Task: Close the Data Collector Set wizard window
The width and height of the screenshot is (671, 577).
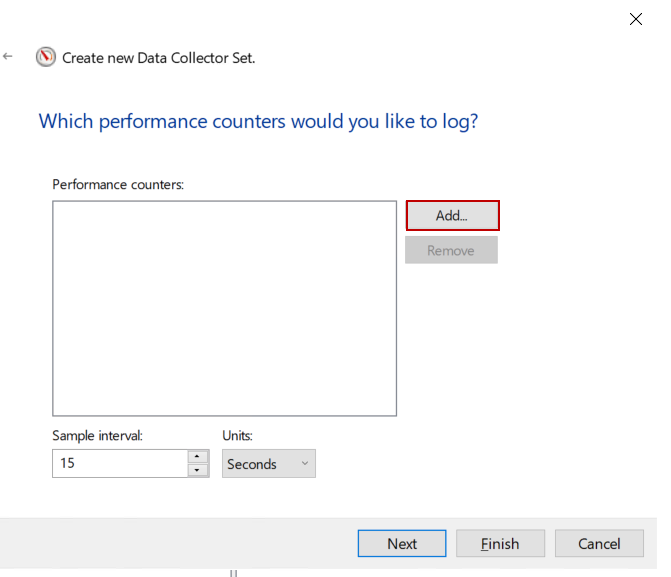Action: (x=635, y=19)
